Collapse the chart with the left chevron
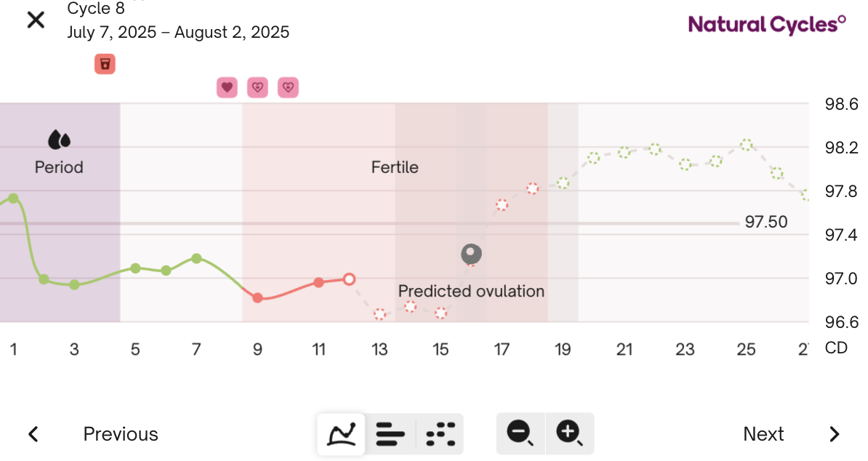868x461 pixels. 33,433
